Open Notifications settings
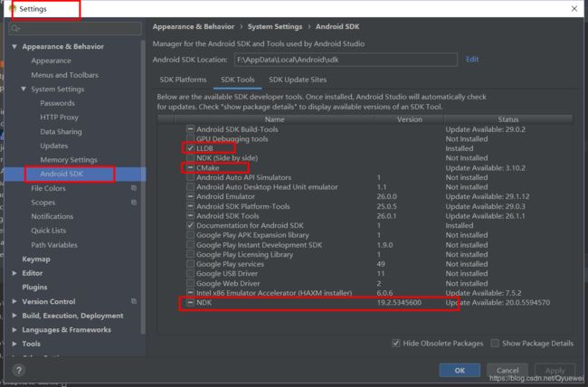The width and height of the screenshot is (588, 387). coord(52,216)
